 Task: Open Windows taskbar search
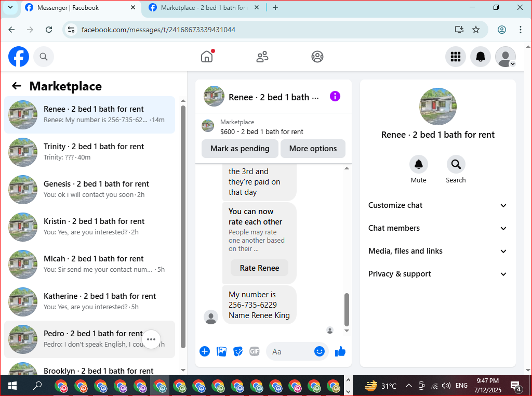coord(37,386)
